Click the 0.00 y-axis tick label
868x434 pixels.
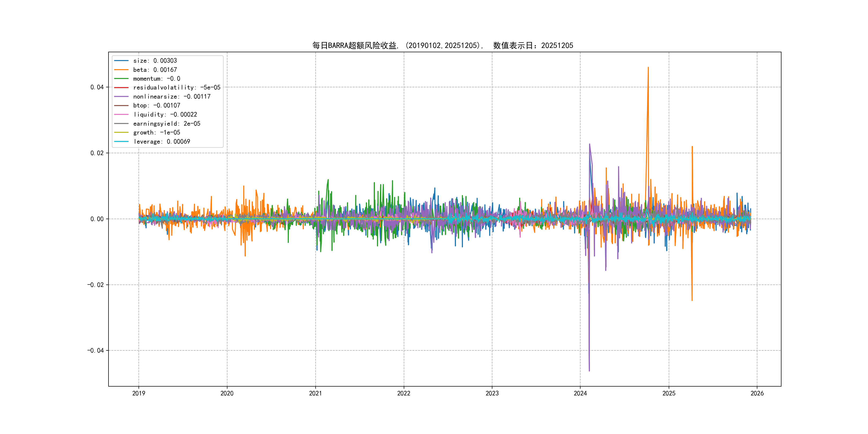pyautogui.click(x=97, y=219)
